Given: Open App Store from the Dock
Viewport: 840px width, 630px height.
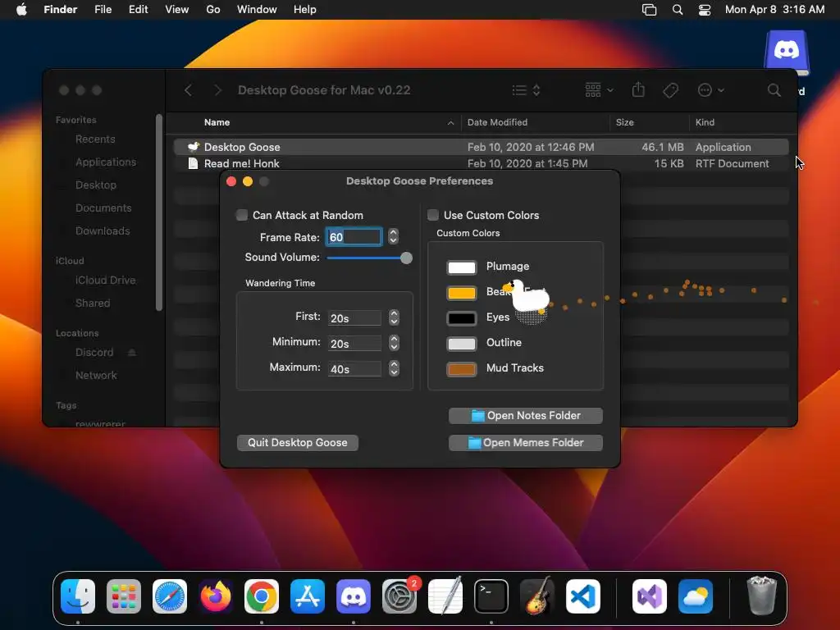Looking at the screenshot, I should 308,596.
